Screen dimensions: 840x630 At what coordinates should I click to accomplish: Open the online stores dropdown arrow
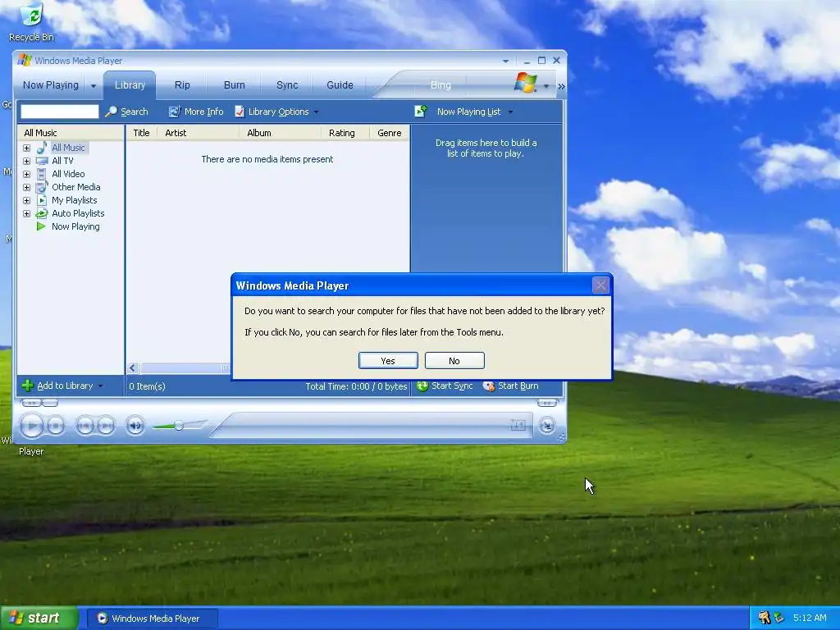pos(546,86)
